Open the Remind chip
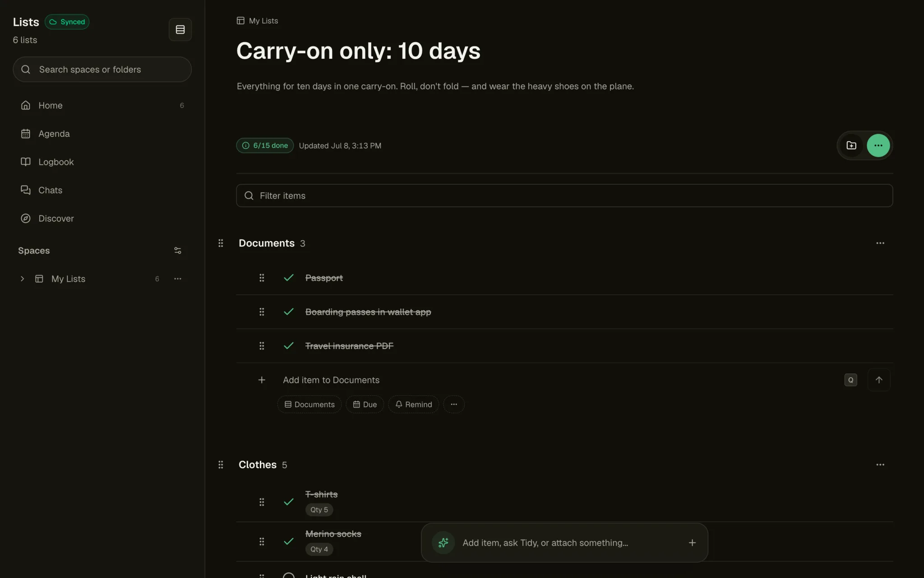This screenshot has width=924, height=578. (x=413, y=404)
